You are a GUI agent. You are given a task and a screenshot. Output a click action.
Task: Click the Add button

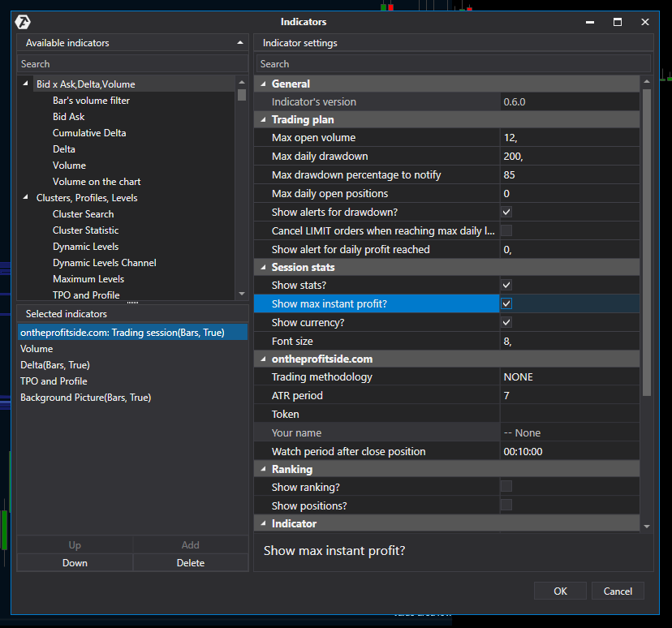(x=190, y=545)
